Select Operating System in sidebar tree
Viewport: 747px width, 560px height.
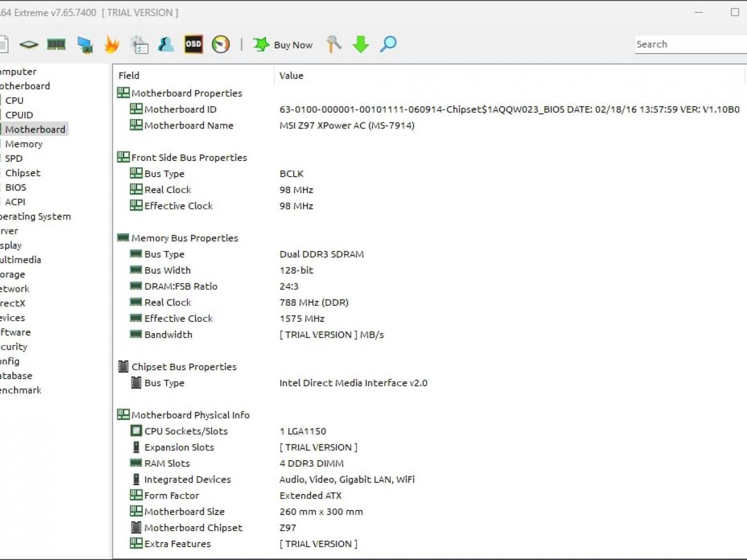tap(35, 216)
